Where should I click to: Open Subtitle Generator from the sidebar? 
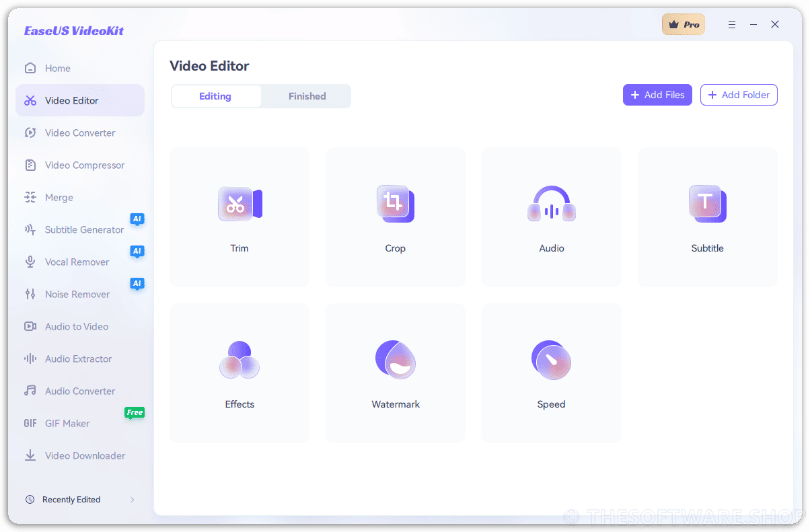[x=80, y=229]
